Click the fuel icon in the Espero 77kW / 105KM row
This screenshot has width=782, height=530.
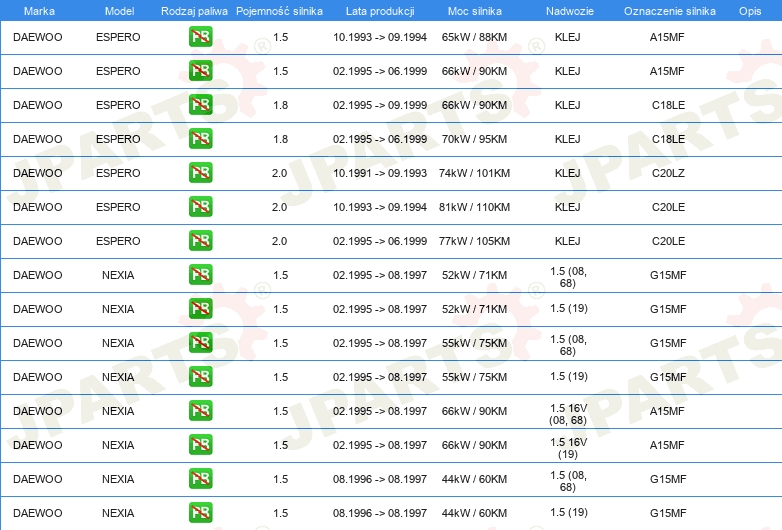tap(200, 240)
